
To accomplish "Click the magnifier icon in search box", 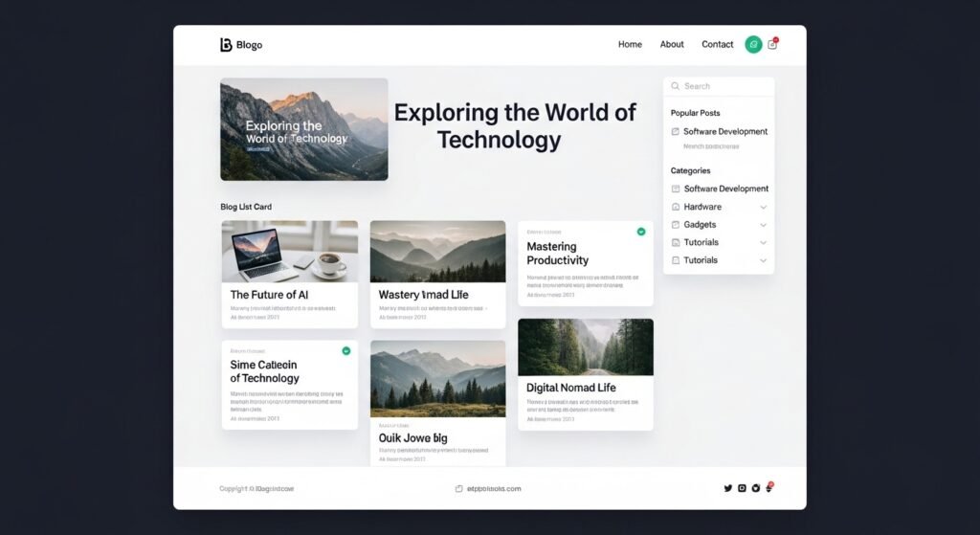I will click(x=676, y=86).
